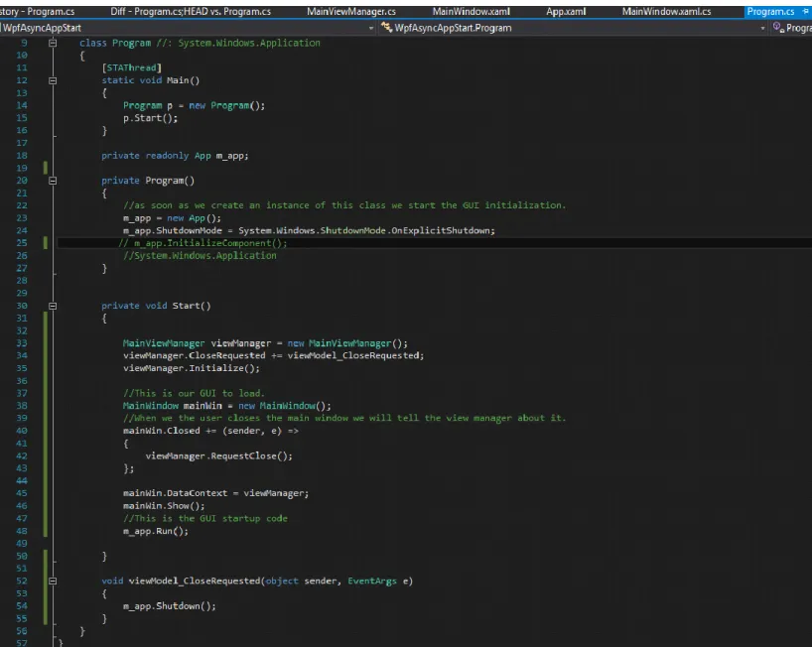This screenshot has width=812, height=647.
Task: Switch to the MainWindow.xaml.cs tab
Action: point(666,11)
